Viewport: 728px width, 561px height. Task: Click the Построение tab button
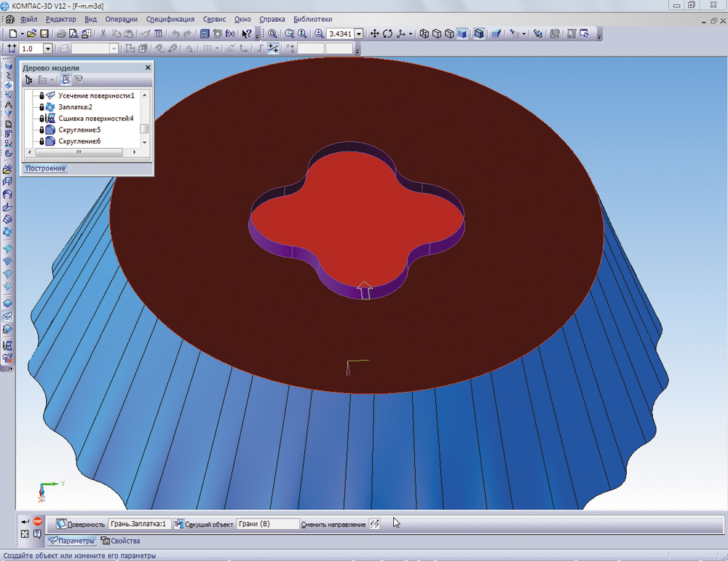45,168
